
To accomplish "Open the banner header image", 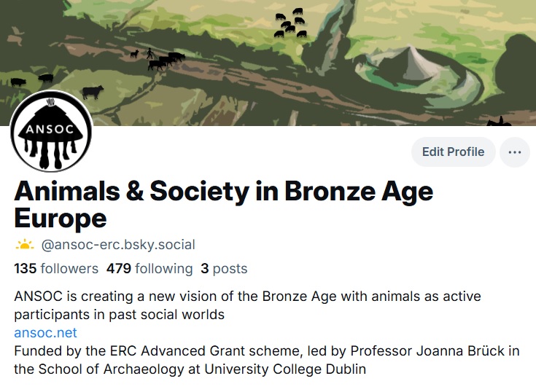I will 219,44.
